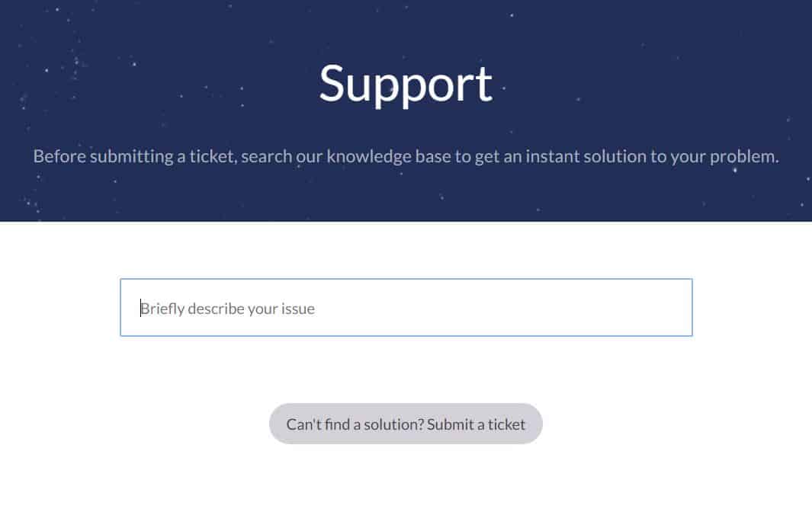Click the blank space between search box and button
Viewport: 812px width, 509px height.
(x=406, y=370)
